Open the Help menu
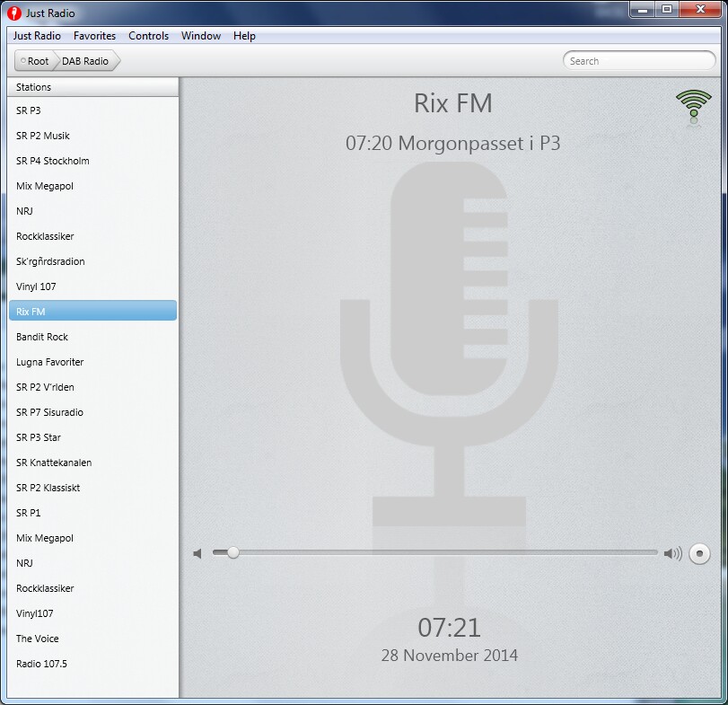728x705 pixels. point(244,36)
